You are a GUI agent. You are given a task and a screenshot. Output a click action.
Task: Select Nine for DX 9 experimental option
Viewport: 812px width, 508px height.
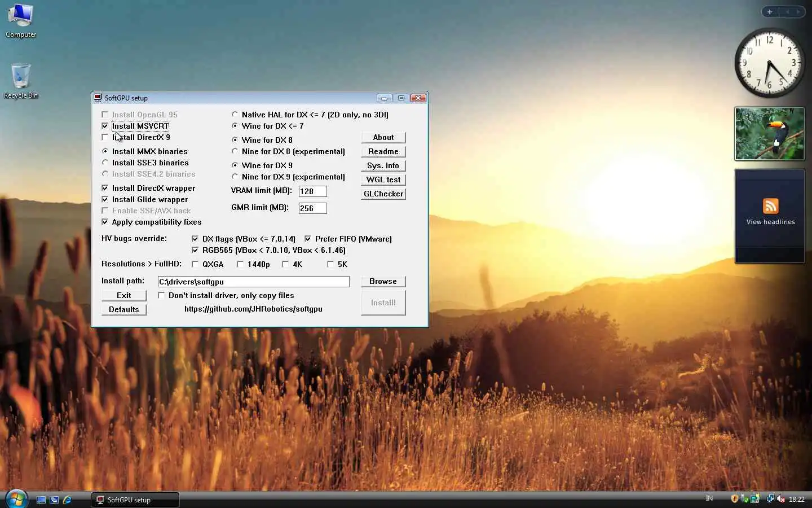pos(235,177)
